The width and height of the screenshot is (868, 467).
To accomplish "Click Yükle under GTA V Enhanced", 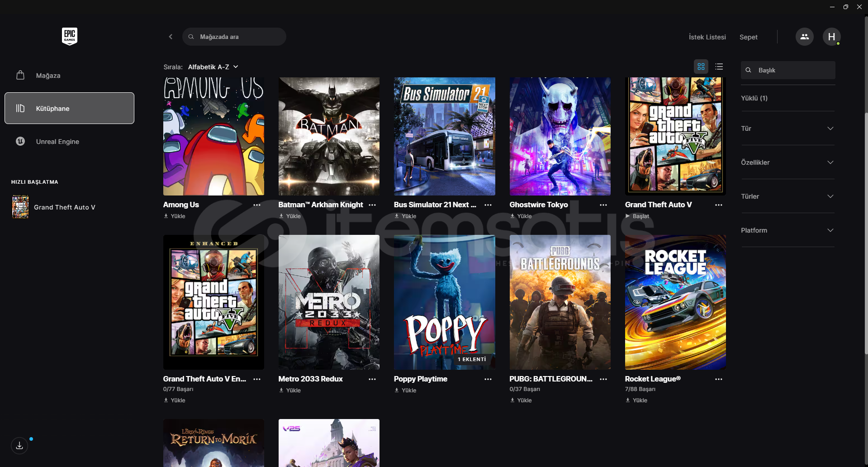I will (175, 400).
